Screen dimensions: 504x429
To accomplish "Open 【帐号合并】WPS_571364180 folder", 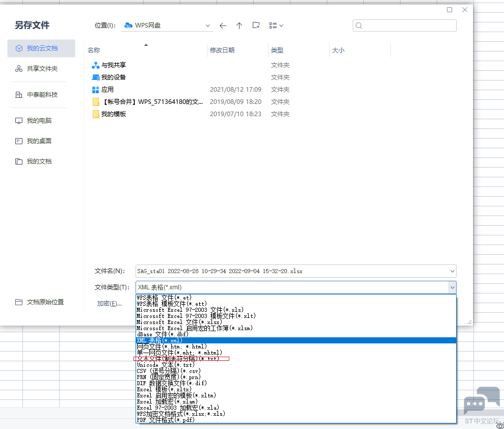I will pyautogui.click(x=147, y=102).
